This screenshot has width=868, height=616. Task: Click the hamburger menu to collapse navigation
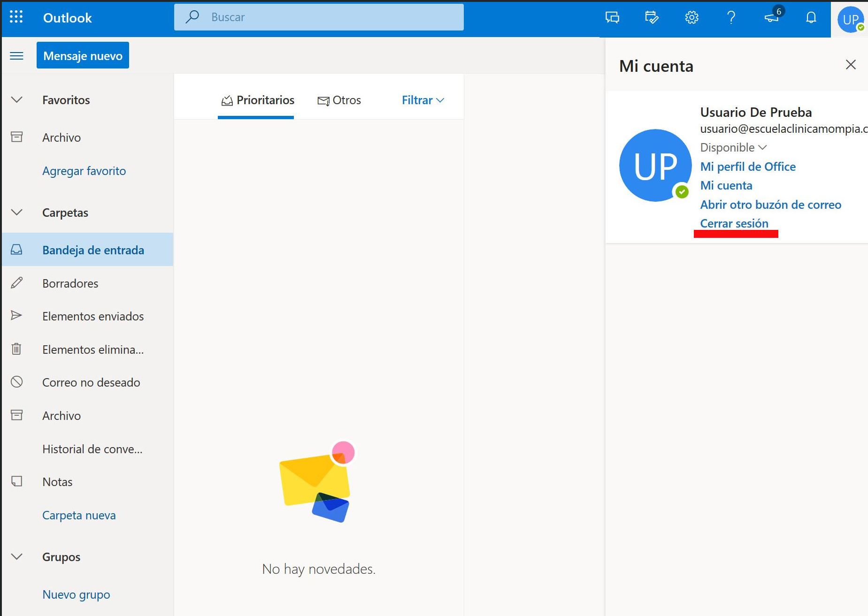[x=17, y=56]
